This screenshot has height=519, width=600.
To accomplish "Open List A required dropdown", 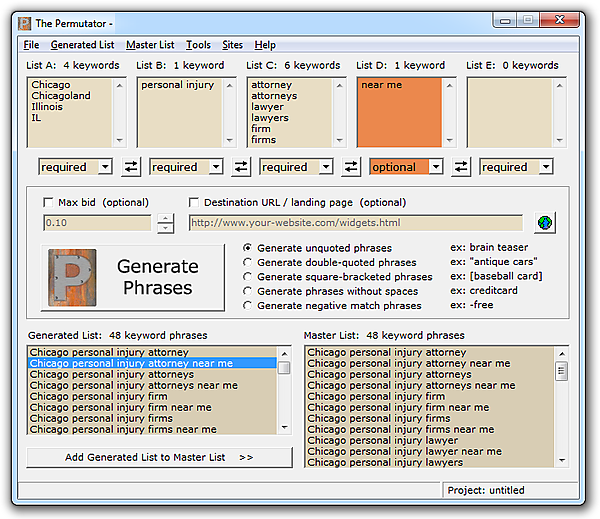I will 106,167.
